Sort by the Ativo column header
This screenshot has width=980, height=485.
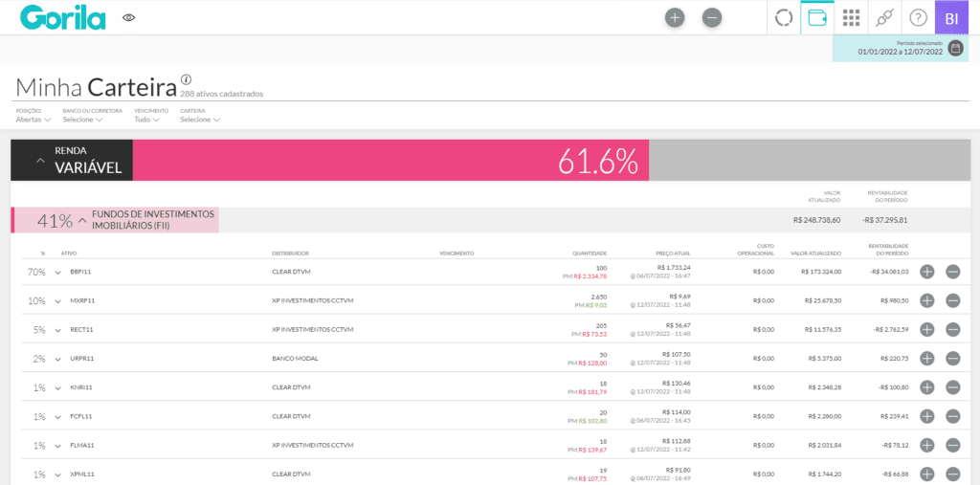pyautogui.click(x=69, y=254)
